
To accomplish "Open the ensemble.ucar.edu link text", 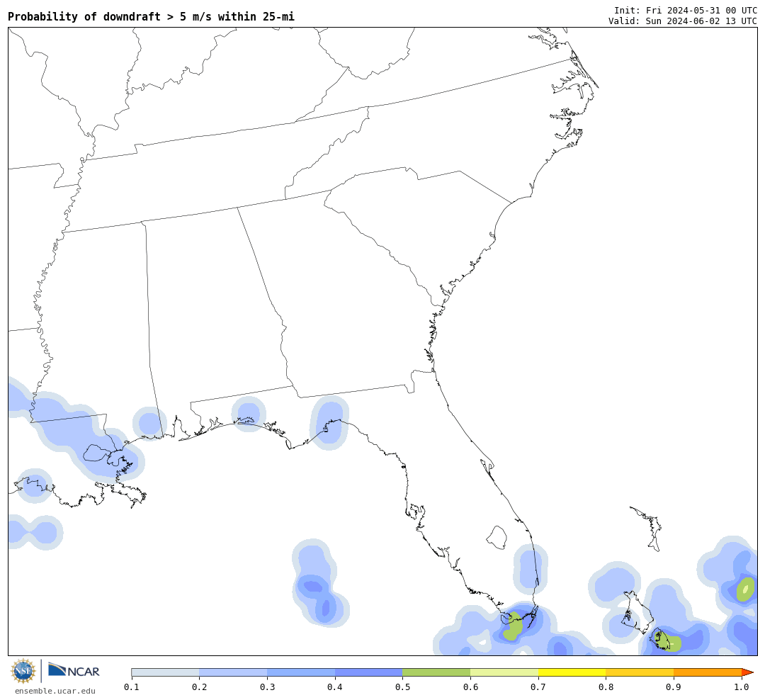I will (55, 691).
